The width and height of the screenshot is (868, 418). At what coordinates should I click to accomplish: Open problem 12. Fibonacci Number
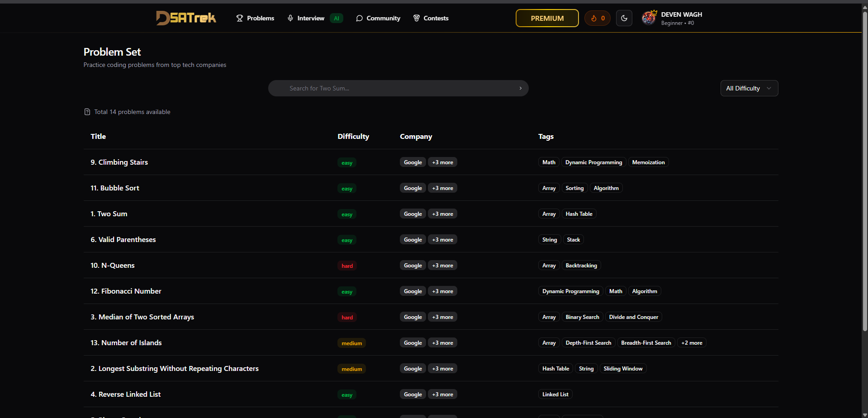(126, 291)
